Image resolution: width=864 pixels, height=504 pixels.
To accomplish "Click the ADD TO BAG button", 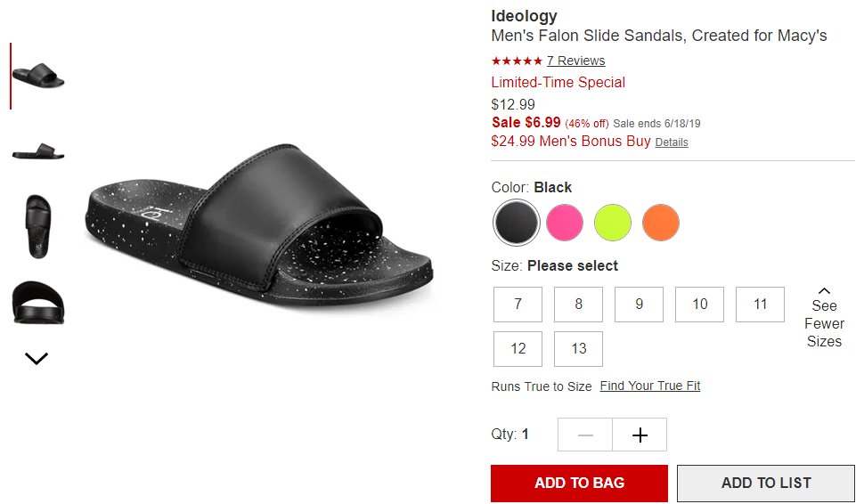I will (x=579, y=483).
